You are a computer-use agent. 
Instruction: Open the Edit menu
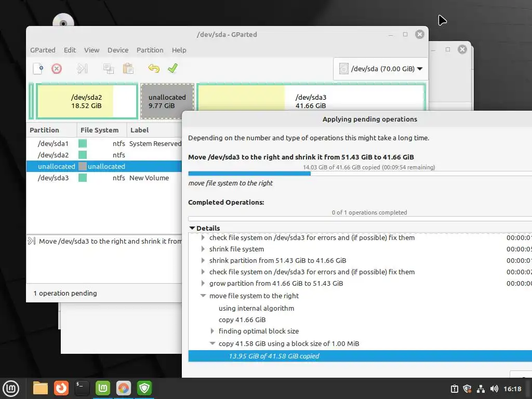[x=70, y=50]
